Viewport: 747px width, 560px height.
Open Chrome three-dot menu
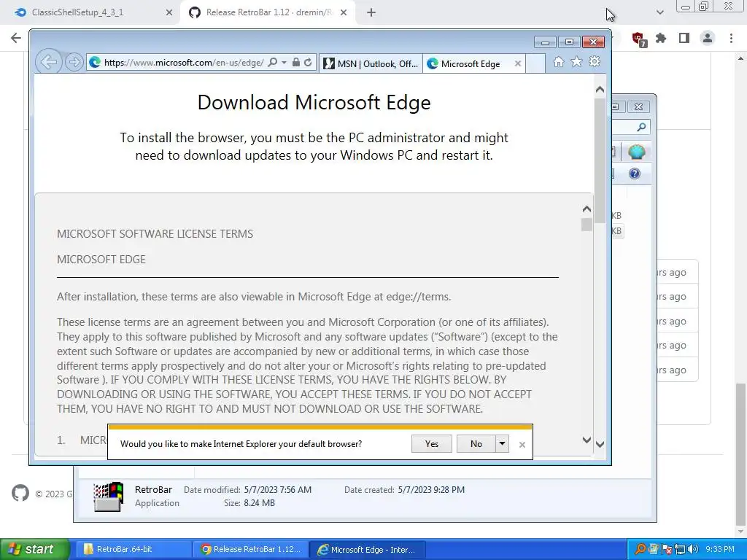point(731,38)
